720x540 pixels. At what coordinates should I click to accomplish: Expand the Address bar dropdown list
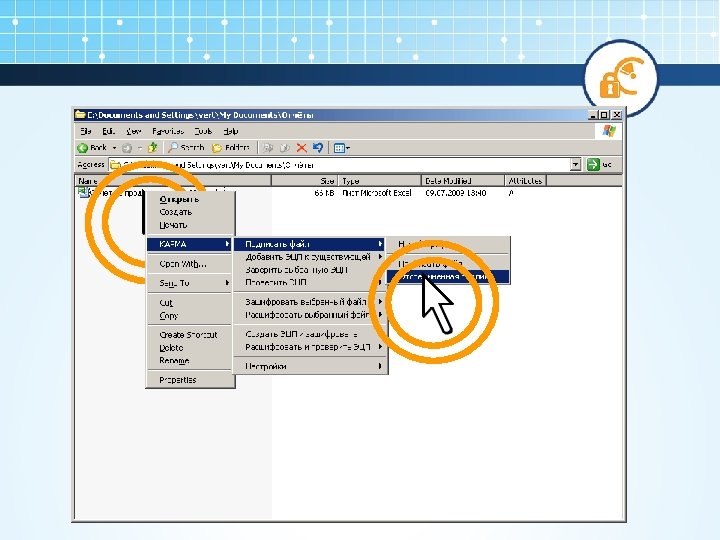pyautogui.click(x=575, y=164)
